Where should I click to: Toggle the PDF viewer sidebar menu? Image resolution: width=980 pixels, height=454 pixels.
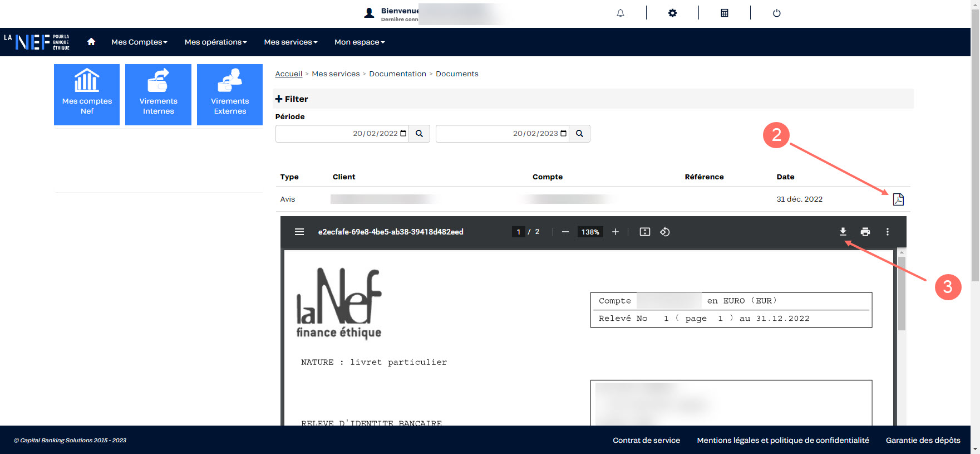[299, 232]
